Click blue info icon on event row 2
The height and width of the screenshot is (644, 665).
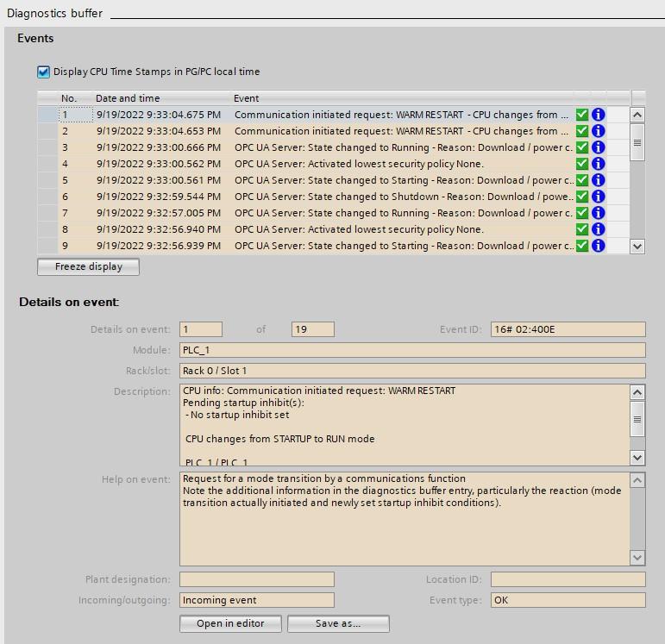598,131
